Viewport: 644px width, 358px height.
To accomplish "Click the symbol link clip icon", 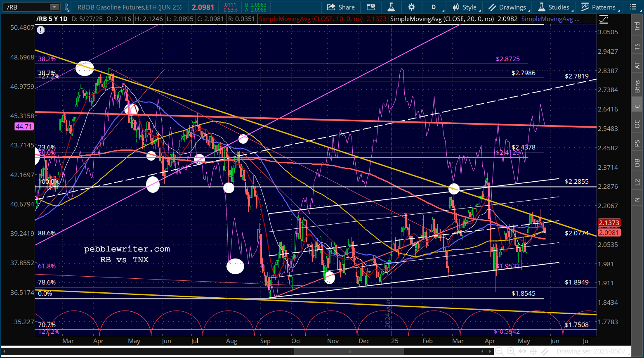I will coord(66,7).
